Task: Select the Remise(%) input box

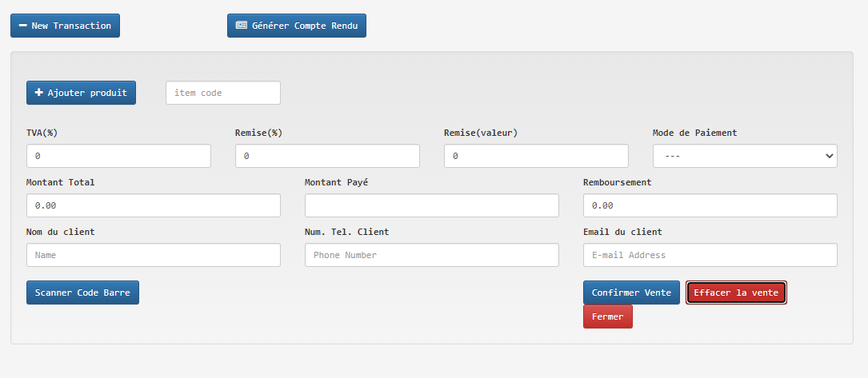Action: (327, 156)
